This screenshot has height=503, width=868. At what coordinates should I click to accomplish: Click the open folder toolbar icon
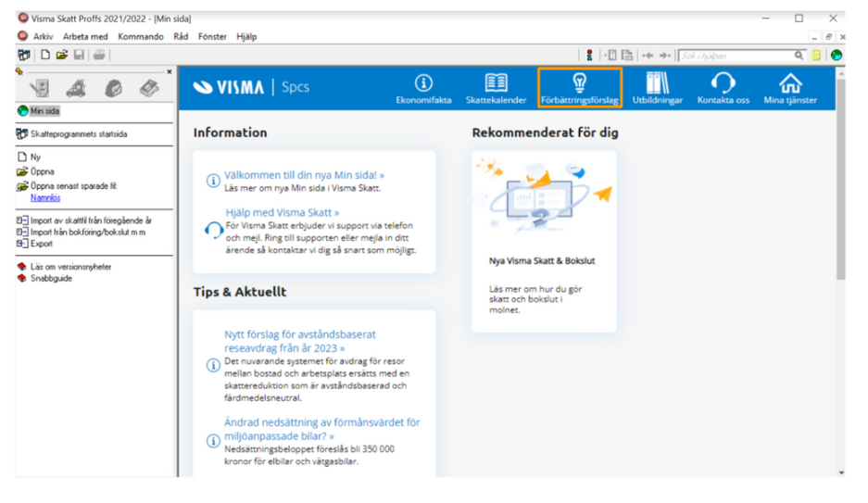[62, 56]
